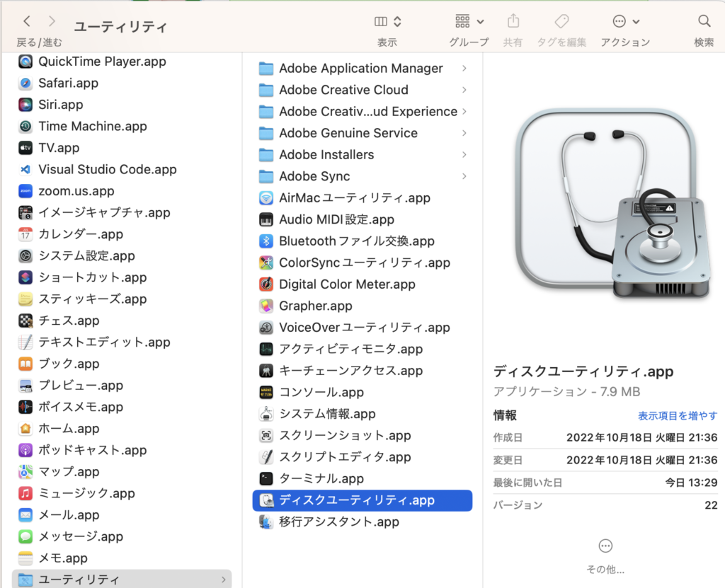This screenshot has height=588, width=725.
Task: Expand the Adobe Creative Cloud folder chevron
Action: coord(464,90)
